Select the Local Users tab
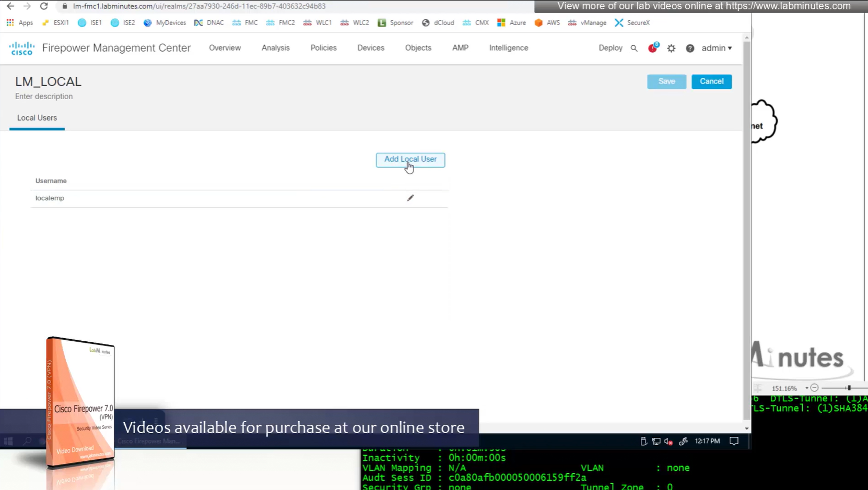The height and width of the screenshot is (490, 868). (37, 118)
